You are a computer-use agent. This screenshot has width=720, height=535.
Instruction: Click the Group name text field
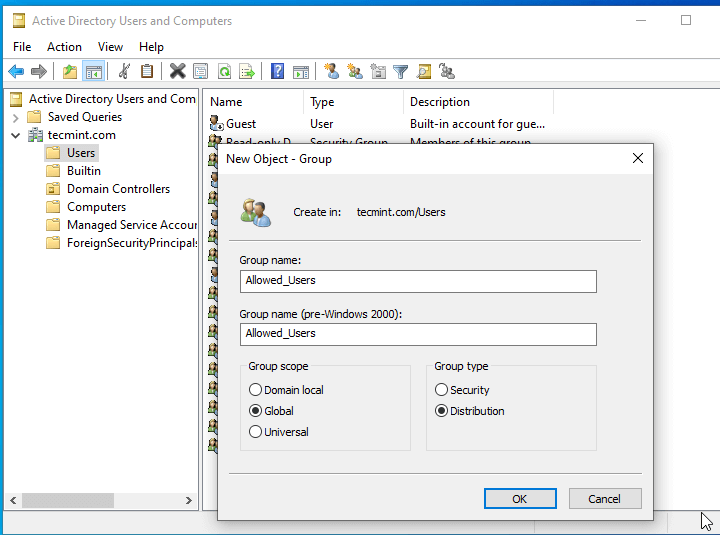point(418,281)
